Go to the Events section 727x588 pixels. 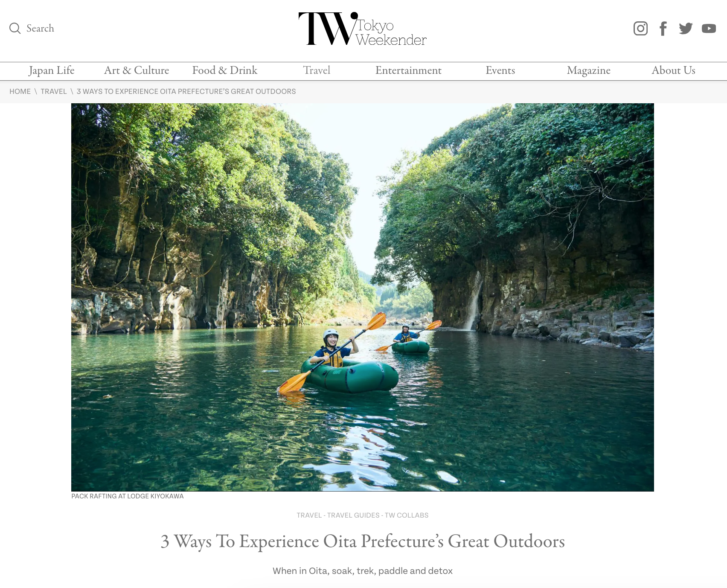500,70
